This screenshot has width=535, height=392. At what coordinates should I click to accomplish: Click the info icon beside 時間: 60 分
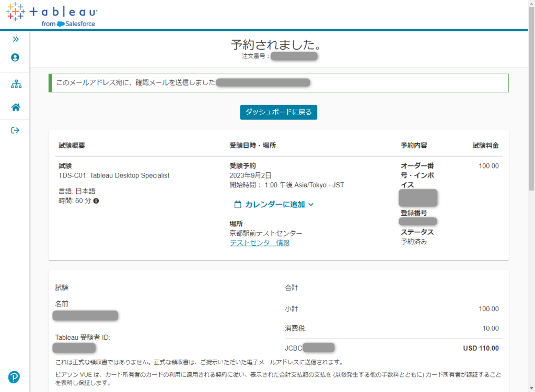[x=96, y=201]
